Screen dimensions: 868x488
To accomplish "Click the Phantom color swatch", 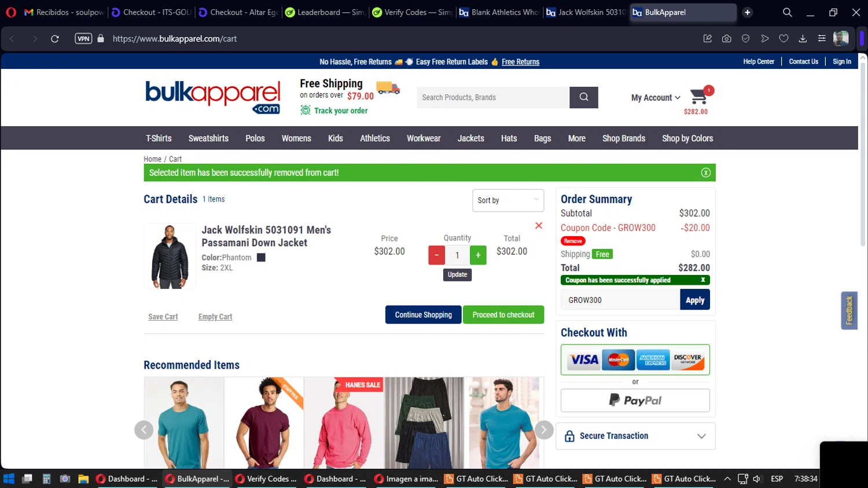I will [261, 258].
